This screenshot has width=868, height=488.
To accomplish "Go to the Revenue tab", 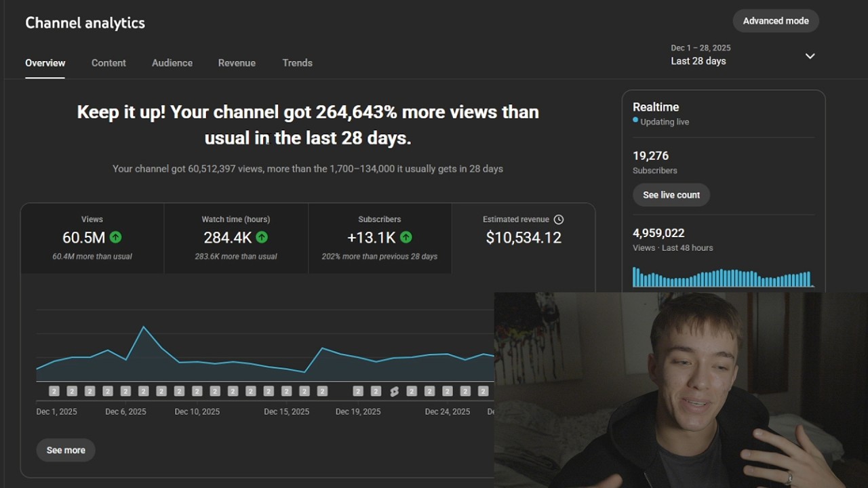I will pyautogui.click(x=237, y=63).
